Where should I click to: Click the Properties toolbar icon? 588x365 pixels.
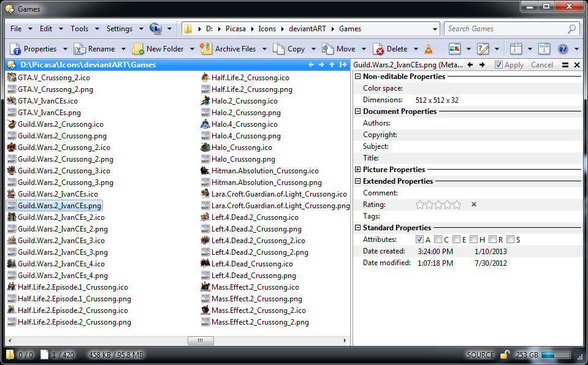[15, 49]
